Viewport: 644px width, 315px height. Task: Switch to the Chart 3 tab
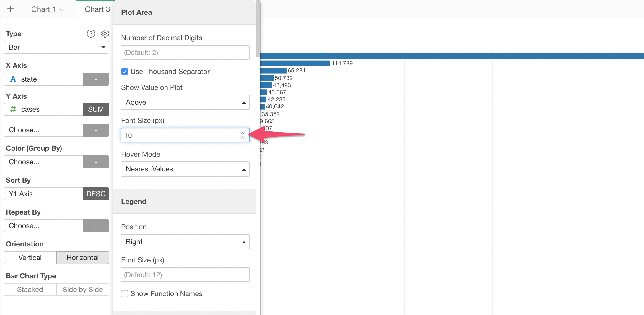coord(97,9)
